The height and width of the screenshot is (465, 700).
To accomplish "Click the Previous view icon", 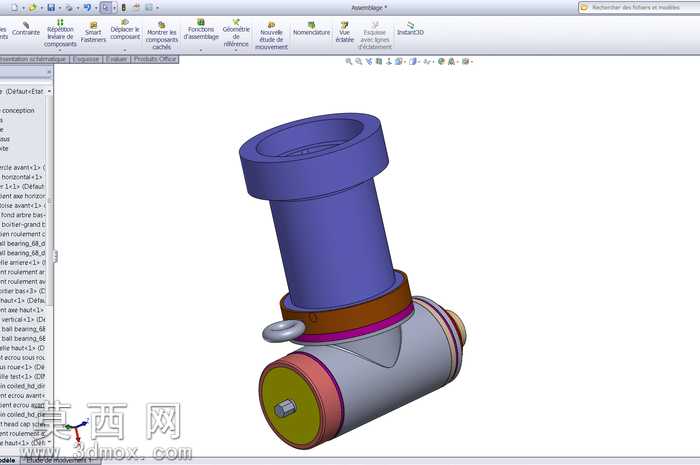I will click(x=369, y=62).
